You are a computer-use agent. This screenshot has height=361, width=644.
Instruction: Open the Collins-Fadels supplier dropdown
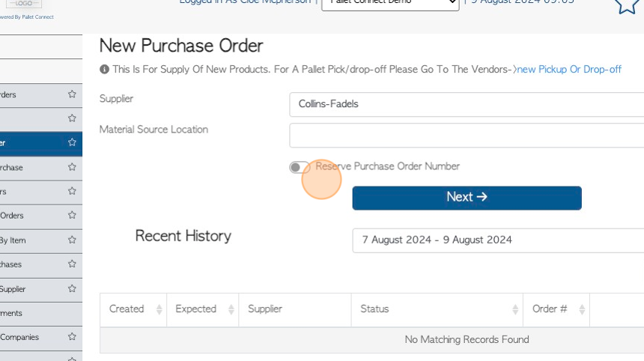pyautogui.click(x=467, y=104)
